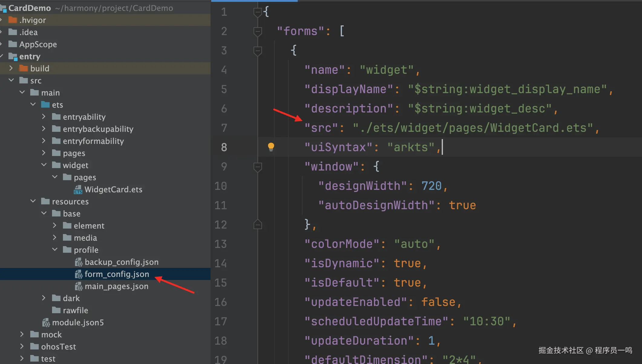
Task: Click the orange build folder icon
Action: point(24,68)
